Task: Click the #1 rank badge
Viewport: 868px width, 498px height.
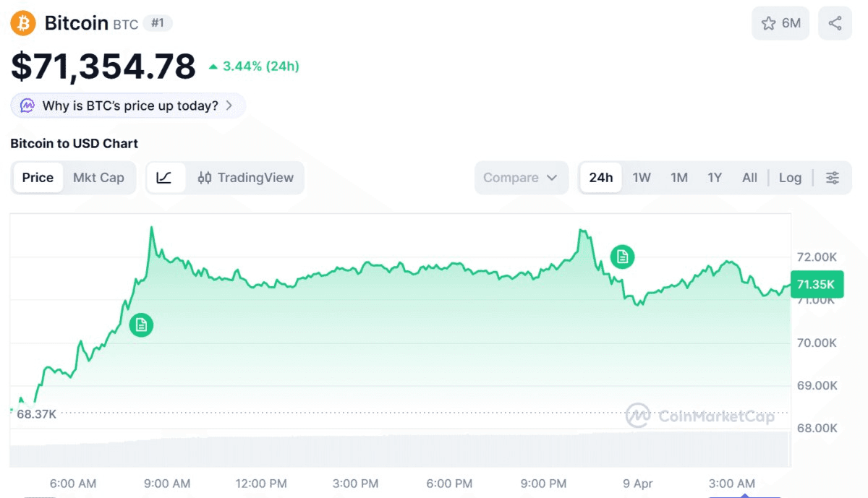Action: point(157,23)
